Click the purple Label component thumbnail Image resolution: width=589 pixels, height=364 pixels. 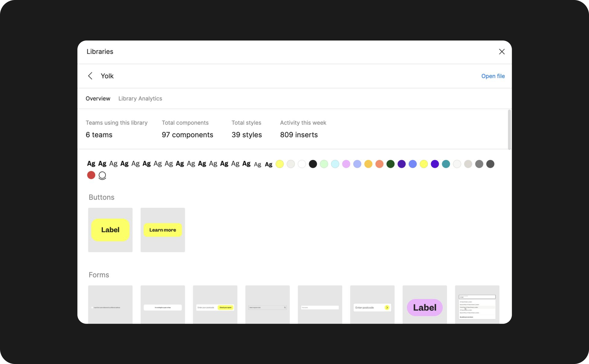click(x=424, y=307)
